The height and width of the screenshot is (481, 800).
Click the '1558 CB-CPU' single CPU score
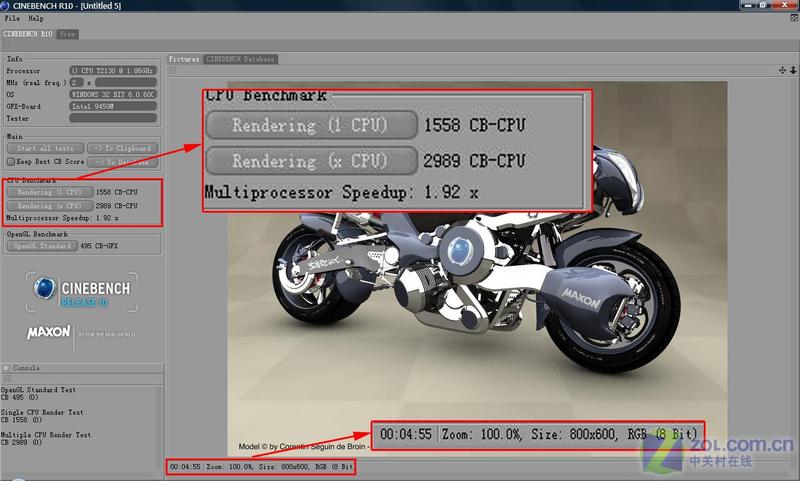[x=117, y=192]
